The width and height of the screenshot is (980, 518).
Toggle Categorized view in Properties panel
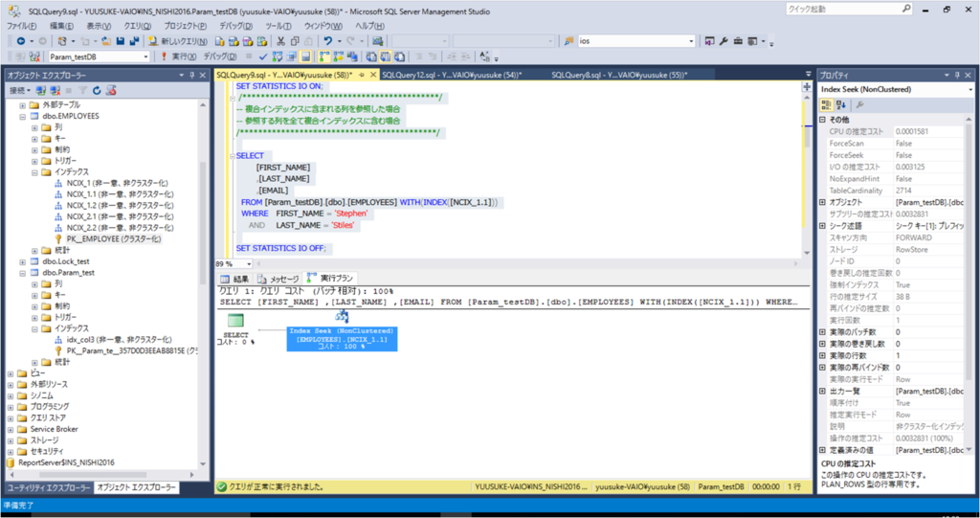click(x=827, y=105)
